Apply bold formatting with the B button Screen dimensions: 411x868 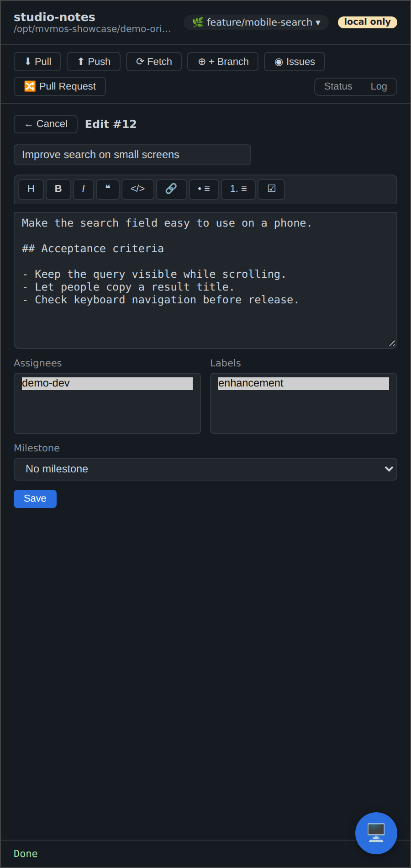tap(58, 189)
